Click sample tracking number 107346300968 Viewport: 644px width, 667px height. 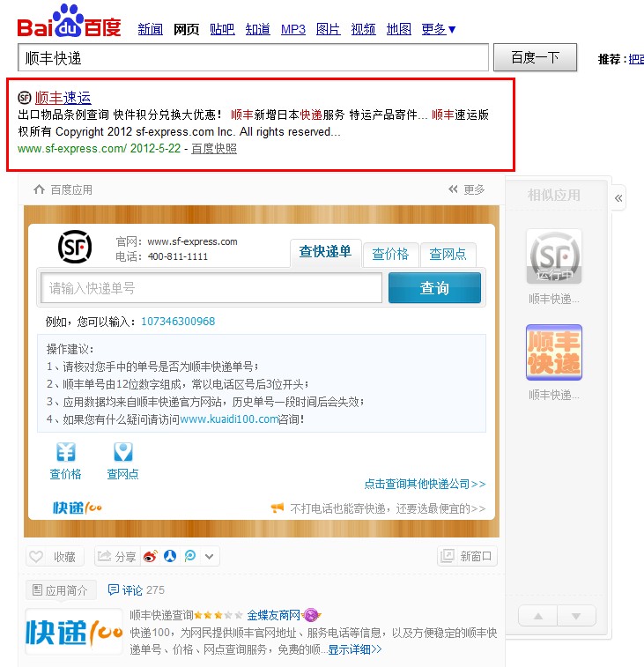(x=178, y=321)
